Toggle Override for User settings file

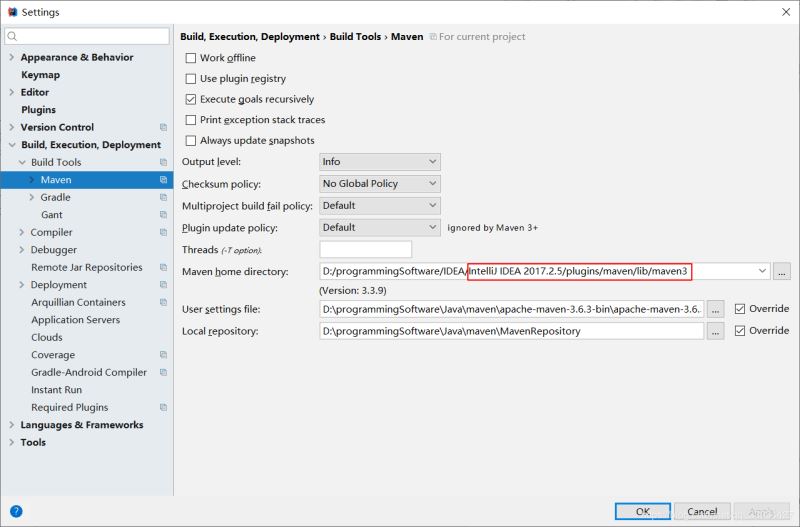[740, 309]
